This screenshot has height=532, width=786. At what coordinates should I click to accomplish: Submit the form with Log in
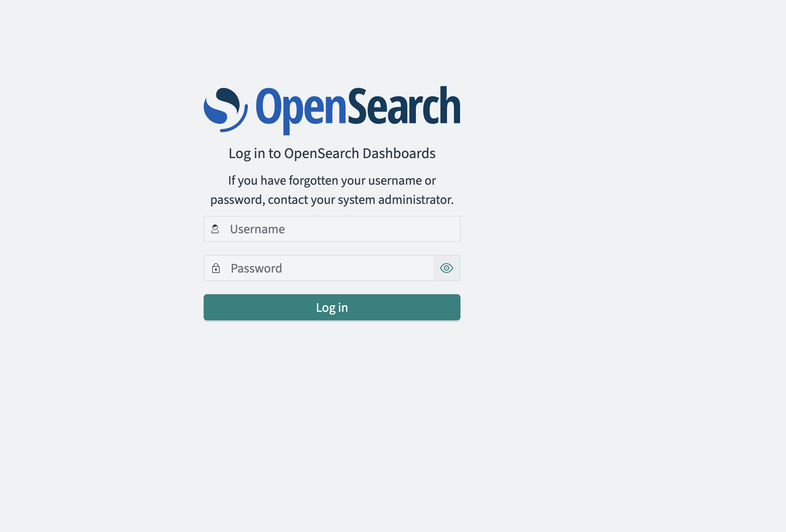pyautogui.click(x=332, y=307)
